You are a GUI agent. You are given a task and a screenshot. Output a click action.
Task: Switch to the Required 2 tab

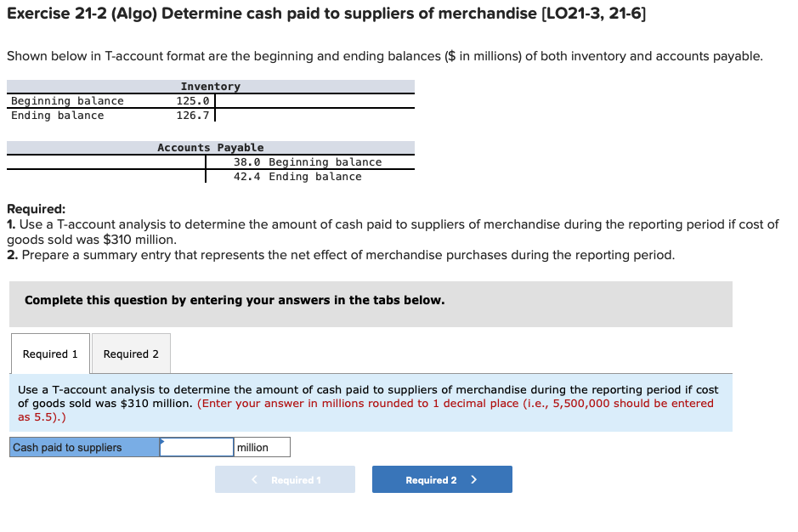pyautogui.click(x=130, y=354)
